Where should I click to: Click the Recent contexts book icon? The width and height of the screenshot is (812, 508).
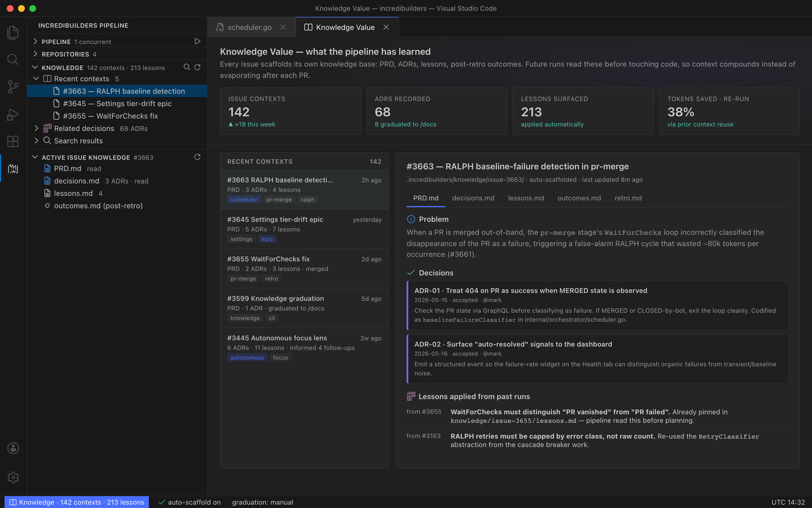(x=47, y=79)
